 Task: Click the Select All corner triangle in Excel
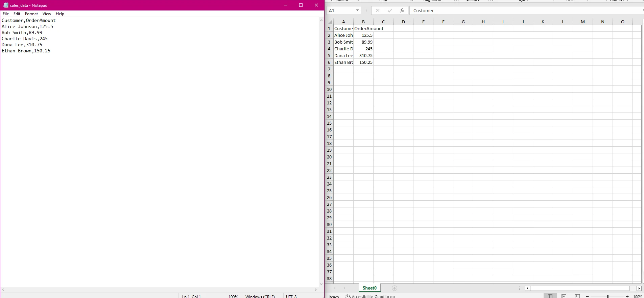coord(330,22)
